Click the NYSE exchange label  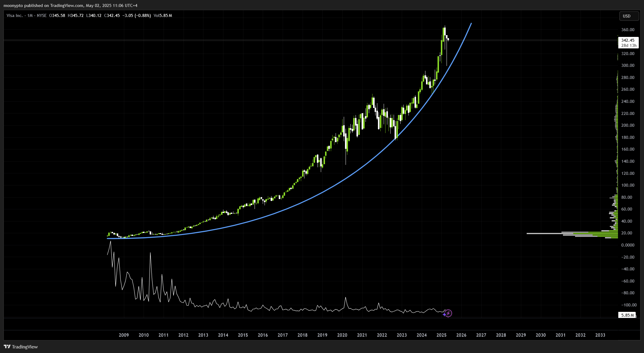42,15
